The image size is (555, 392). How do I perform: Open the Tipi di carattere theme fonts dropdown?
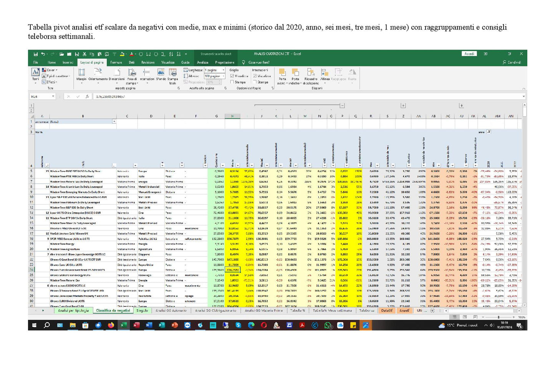[x=56, y=76]
